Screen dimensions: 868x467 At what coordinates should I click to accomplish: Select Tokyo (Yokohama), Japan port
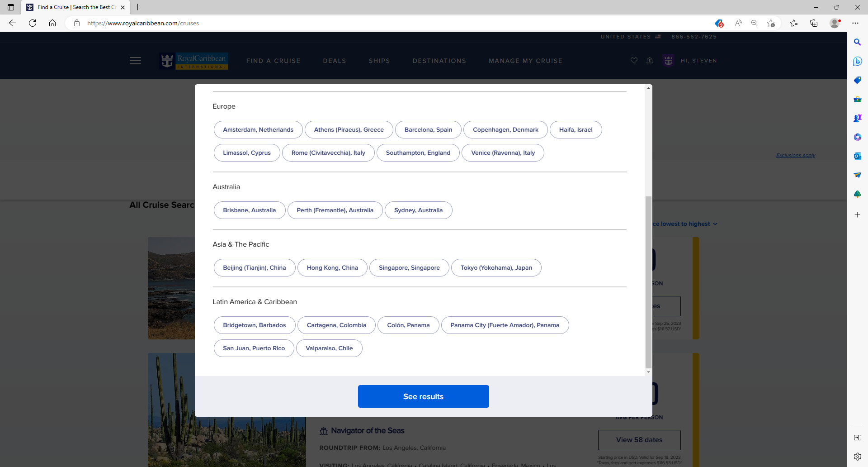[x=496, y=267]
